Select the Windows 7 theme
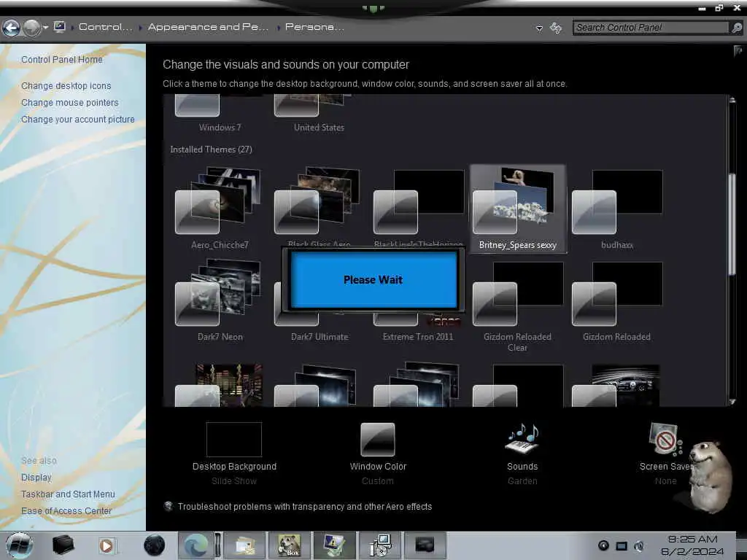This screenshot has height=560, width=747. (220, 113)
